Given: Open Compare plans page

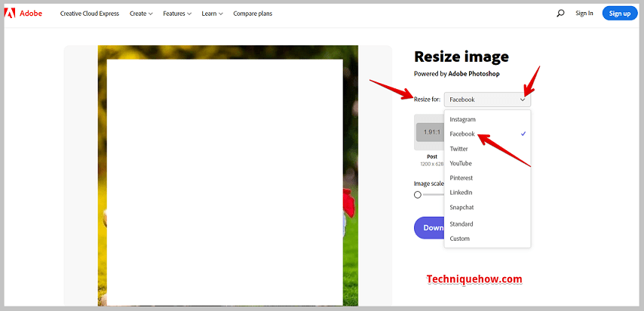Looking at the screenshot, I should (x=253, y=14).
